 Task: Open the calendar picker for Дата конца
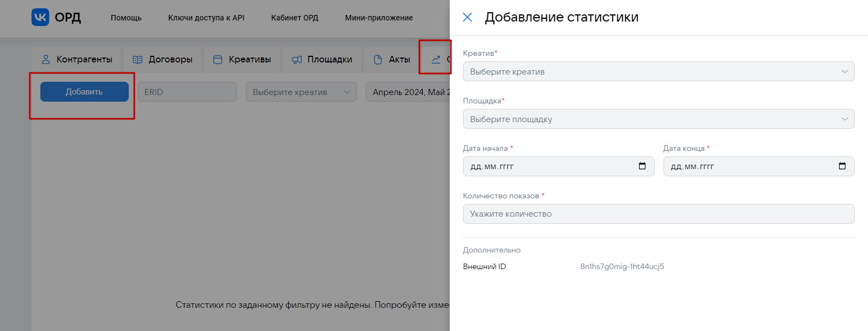842,166
